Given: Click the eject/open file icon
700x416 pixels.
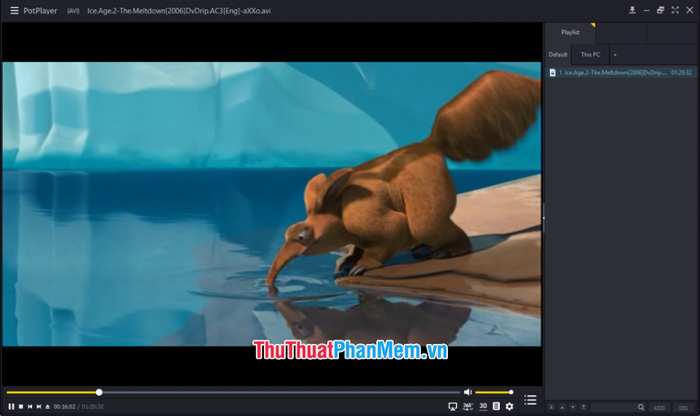Looking at the screenshot, I should (x=48, y=407).
